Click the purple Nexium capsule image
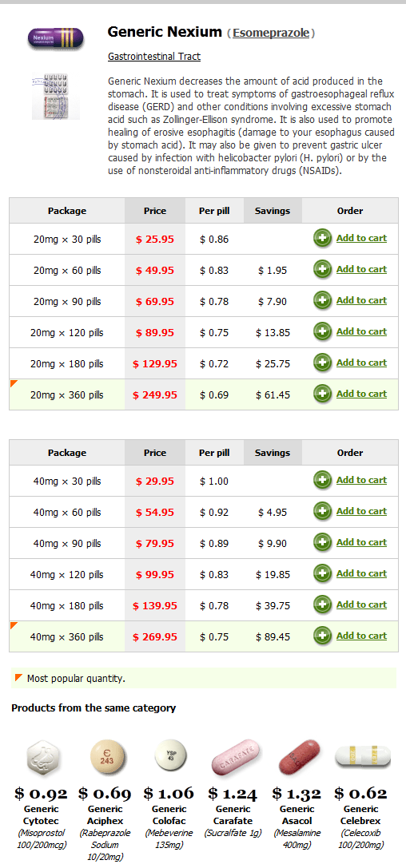The image size is (406, 868). click(56, 38)
